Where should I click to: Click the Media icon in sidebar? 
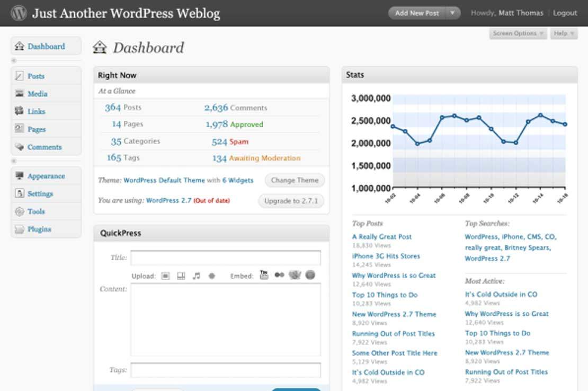point(19,93)
